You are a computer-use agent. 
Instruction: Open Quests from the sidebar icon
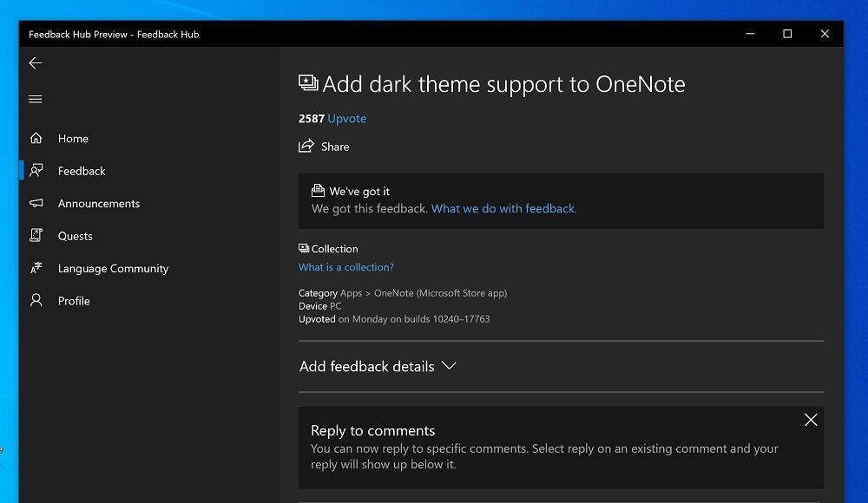tap(36, 235)
